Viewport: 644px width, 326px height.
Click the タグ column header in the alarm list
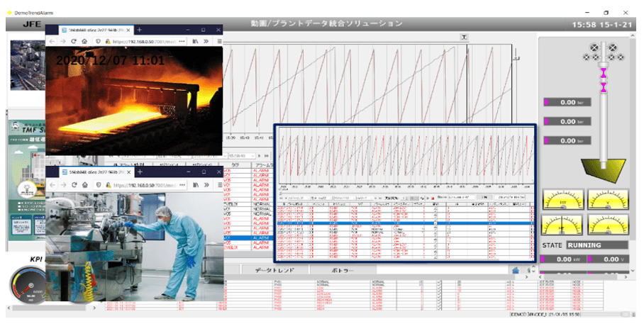(x=235, y=164)
